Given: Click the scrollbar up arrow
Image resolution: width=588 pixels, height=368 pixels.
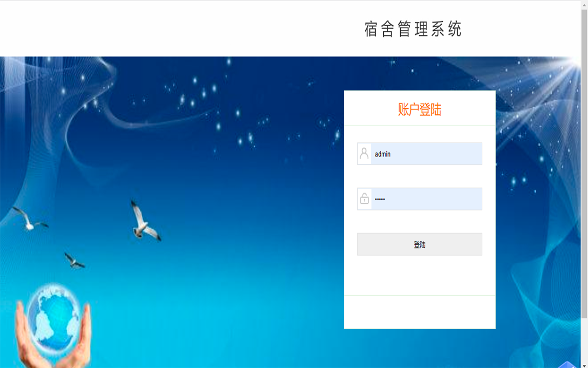Looking at the screenshot, I should click(584, 5).
